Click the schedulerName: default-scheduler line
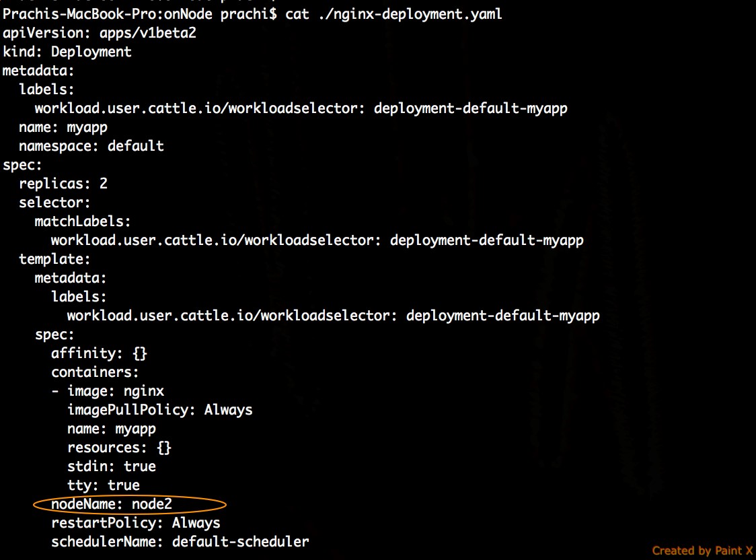Screen dimensions: 756x560 (x=180, y=542)
